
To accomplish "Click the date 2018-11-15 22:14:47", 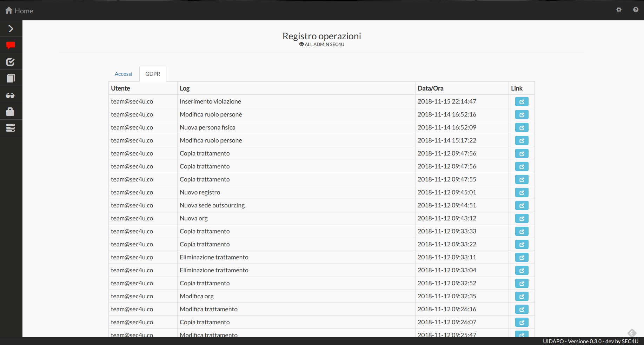I will pyautogui.click(x=447, y=101).
